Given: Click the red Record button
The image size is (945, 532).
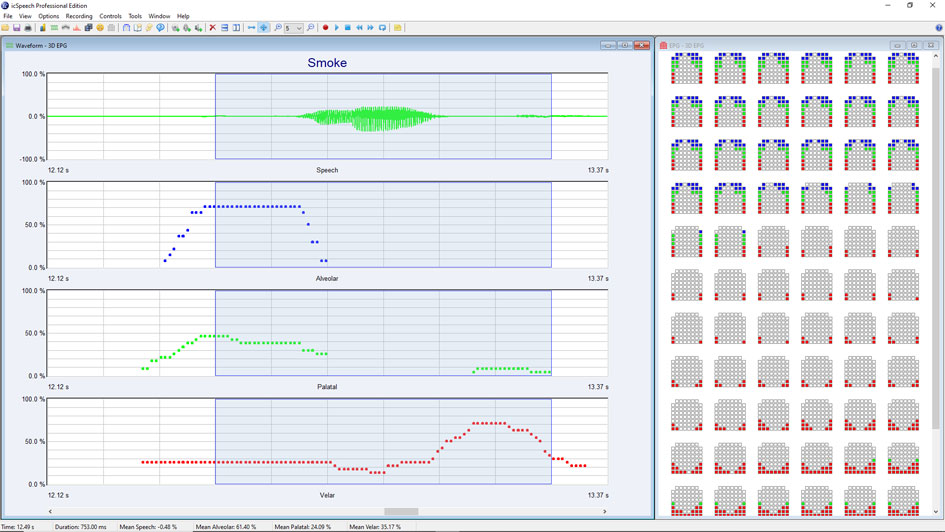Looking at the screenshot, I should pos(325,28).
